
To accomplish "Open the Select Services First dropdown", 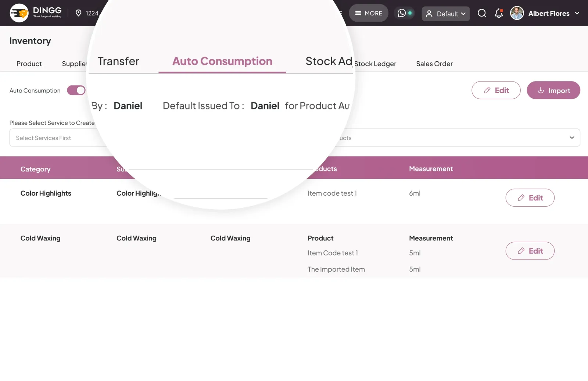I will (x=59, y=138).
